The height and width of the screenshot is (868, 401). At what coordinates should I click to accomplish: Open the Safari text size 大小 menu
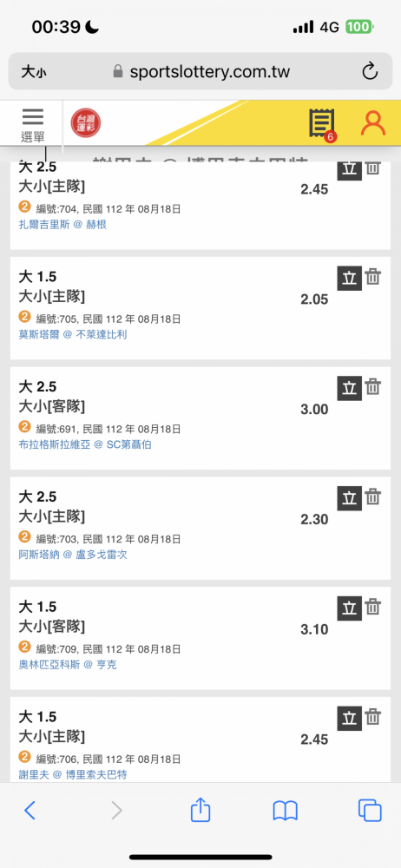33,72
